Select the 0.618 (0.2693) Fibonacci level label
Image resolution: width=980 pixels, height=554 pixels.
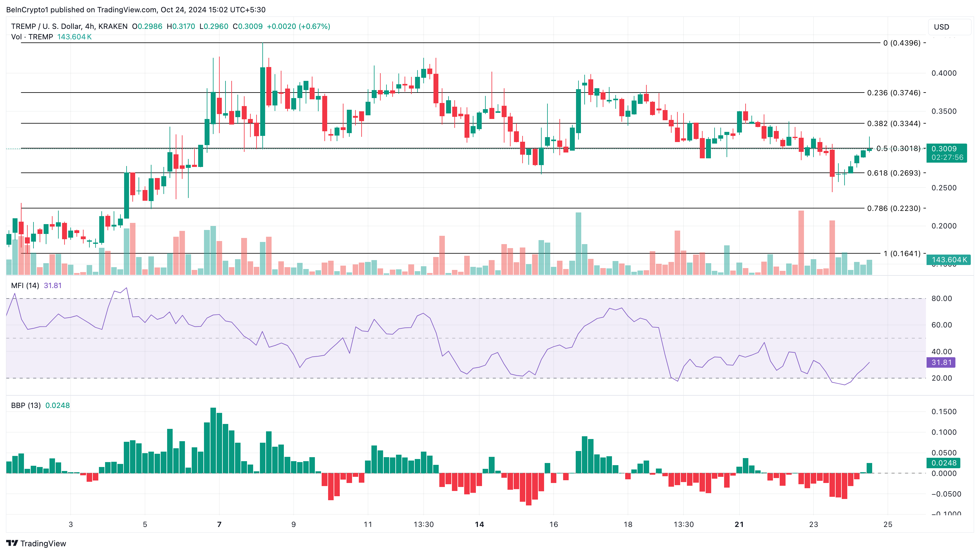(x=894, y=173)
